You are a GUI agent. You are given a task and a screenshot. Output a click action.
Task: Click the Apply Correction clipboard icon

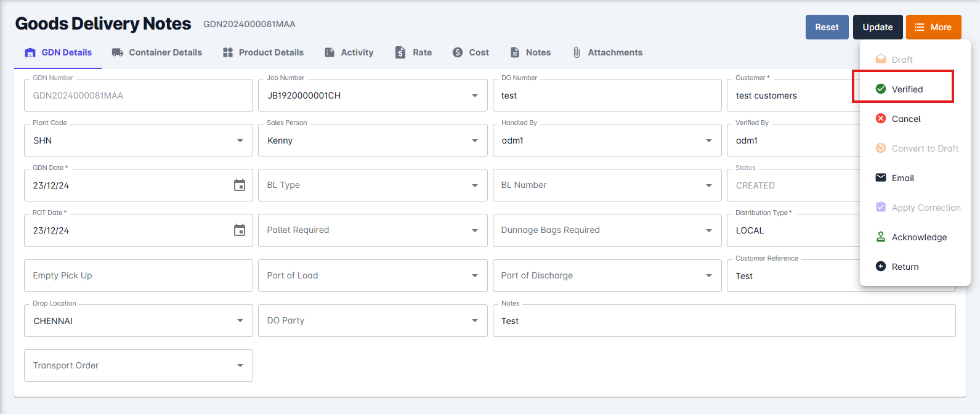point(881,207)
